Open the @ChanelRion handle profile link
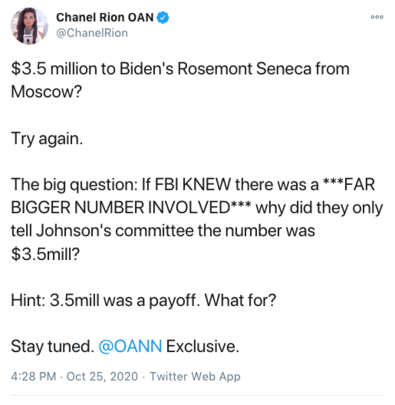This screenshot has height=405, width=395. pyautogui.click(x=92, y=33)
